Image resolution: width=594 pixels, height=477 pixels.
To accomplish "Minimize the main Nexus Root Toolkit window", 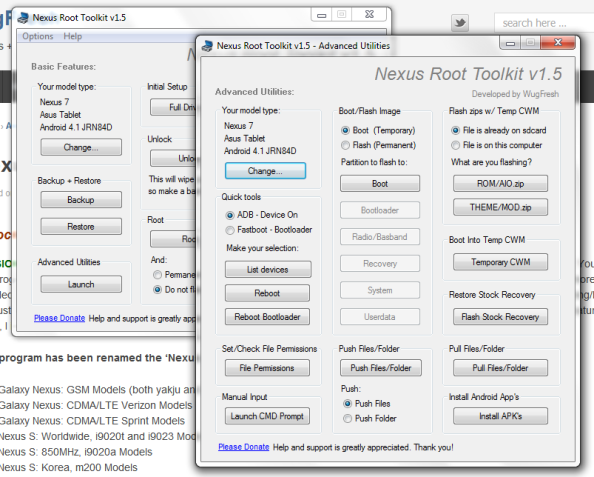I will pyautogui.click(x=322, y=15).
